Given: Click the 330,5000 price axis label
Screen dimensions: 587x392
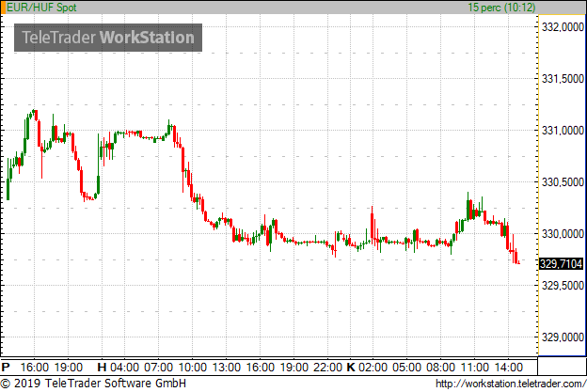Looking at the screenshot, I should 563,182.
